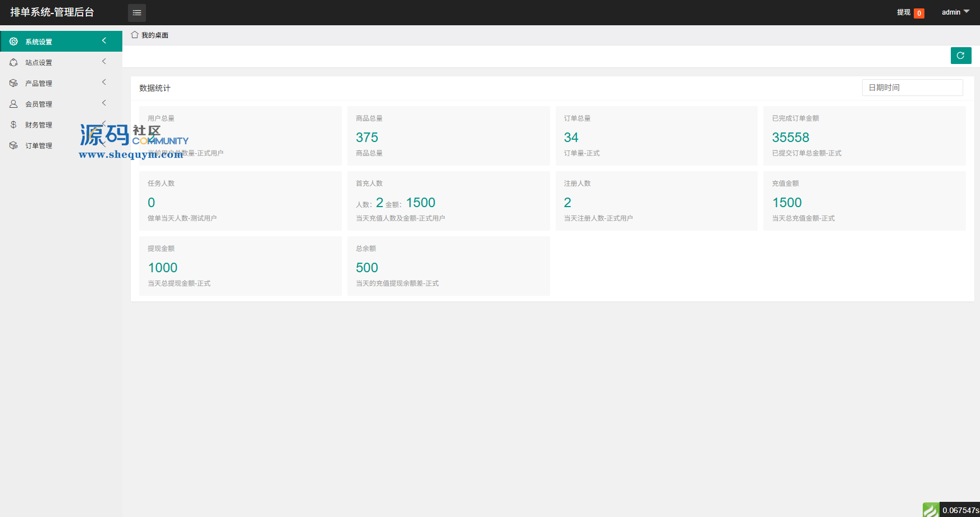Click the Finance Management dollar icon

coord(13,125)
